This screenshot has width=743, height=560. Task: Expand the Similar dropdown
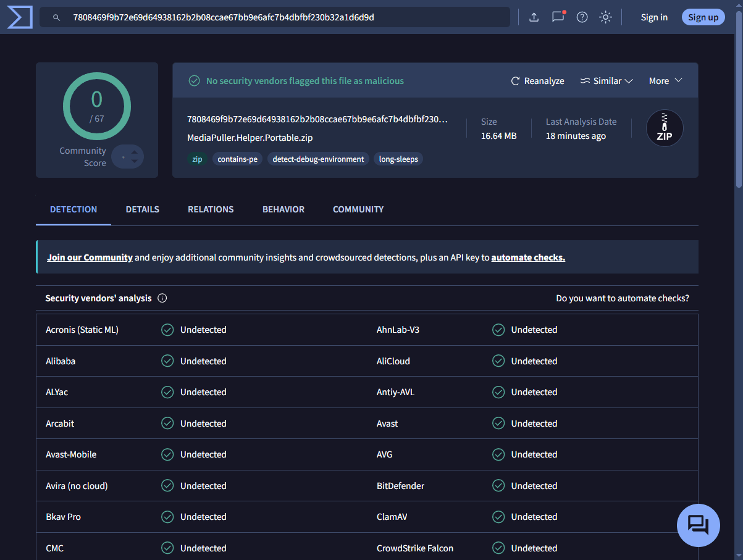tap(607, 81)
